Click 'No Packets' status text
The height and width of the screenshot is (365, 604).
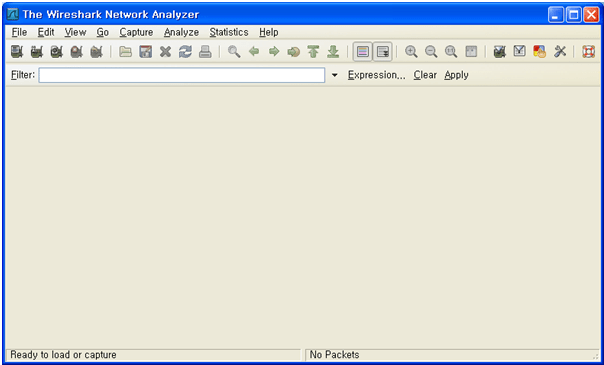[334, 355]
